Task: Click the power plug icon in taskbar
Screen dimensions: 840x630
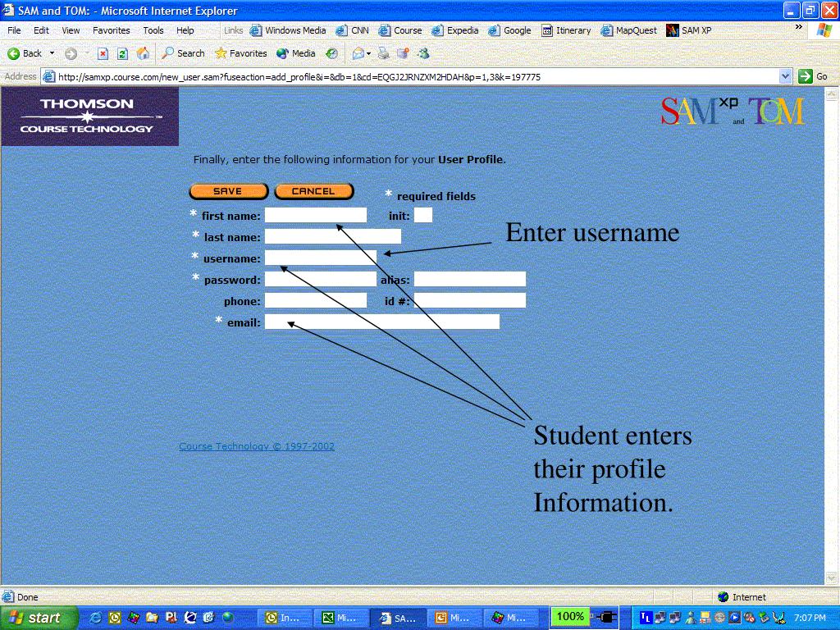Action: click(606, 617)
